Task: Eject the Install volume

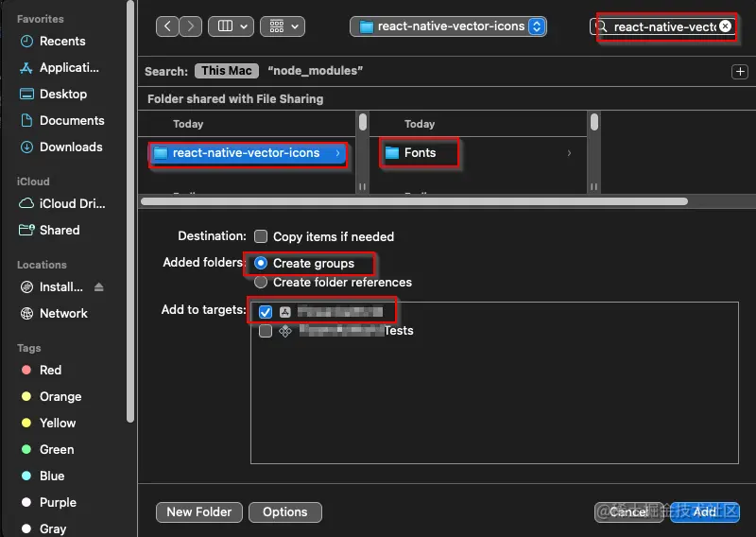Action: coord(99,287)
